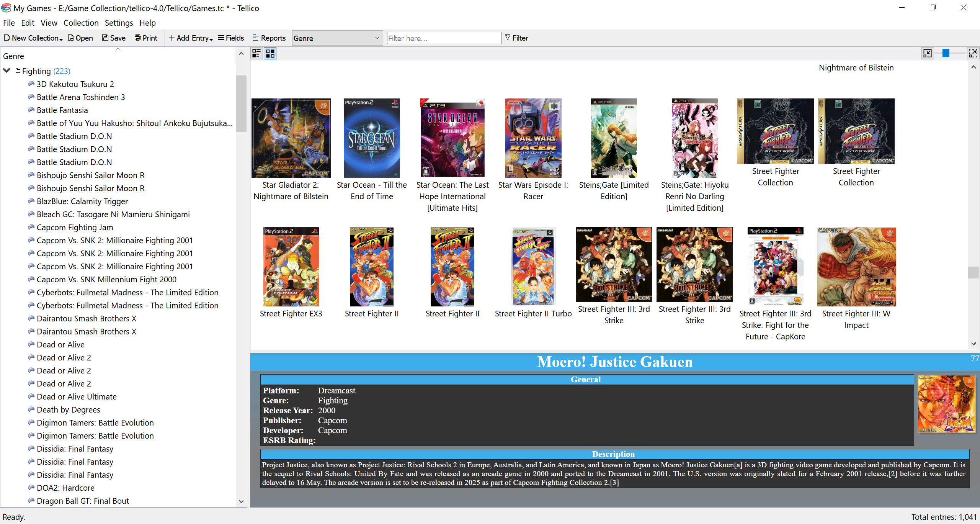Click scroll-down arrow of icon view
Image resolution: width=980 pixels, height=524 pixels.
point(973,344)
